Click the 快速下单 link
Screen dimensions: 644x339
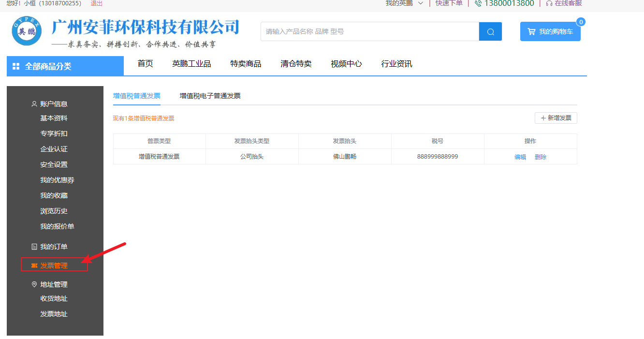pos(449,3)
